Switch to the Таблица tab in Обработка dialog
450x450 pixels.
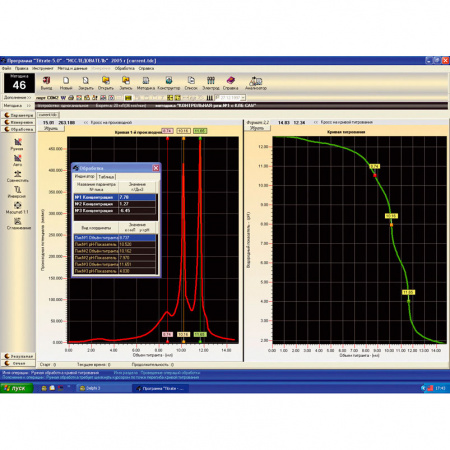pos(106,177)
